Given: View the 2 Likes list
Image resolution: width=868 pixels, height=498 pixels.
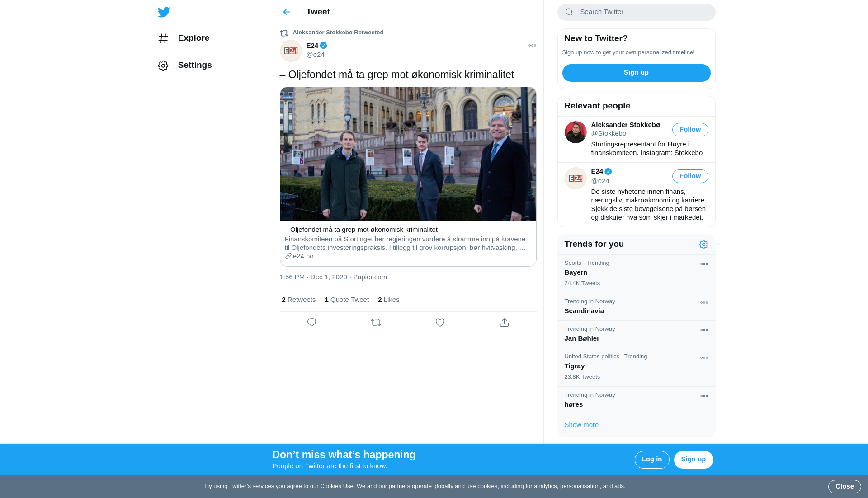Looking at the screenshot, I should click(x=388, y=300).
